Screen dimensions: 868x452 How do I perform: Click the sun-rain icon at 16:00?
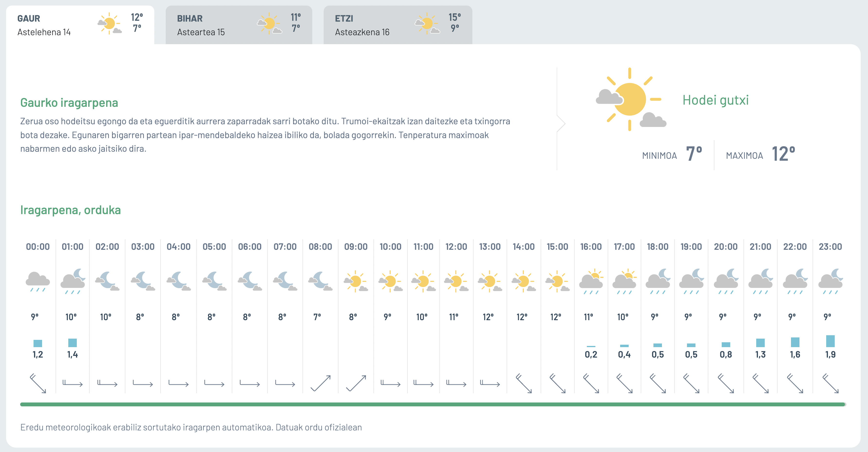click(x=591, y=281)
